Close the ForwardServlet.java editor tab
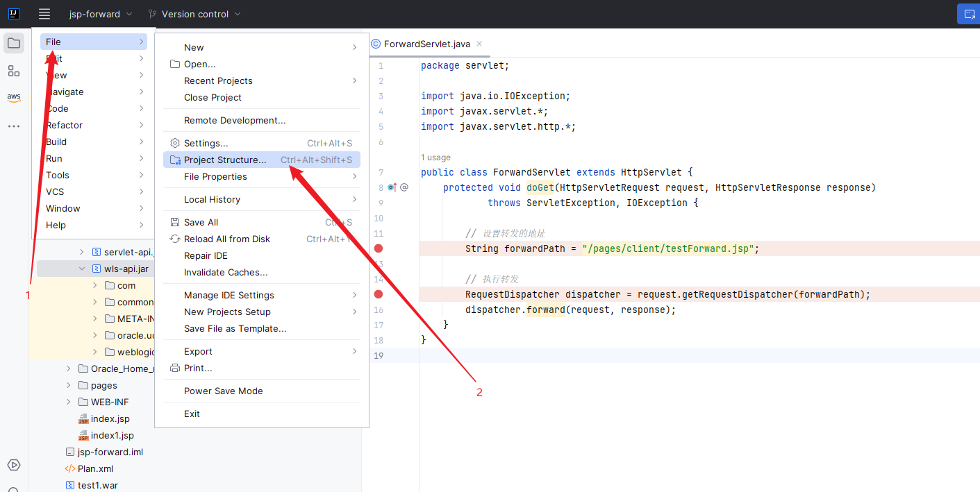Image resolution: width=980 pixels, height=492 pixels. [479, 44]
